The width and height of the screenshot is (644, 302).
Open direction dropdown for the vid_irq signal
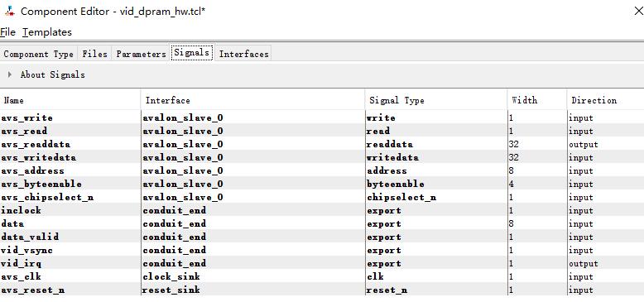point(605,263)
